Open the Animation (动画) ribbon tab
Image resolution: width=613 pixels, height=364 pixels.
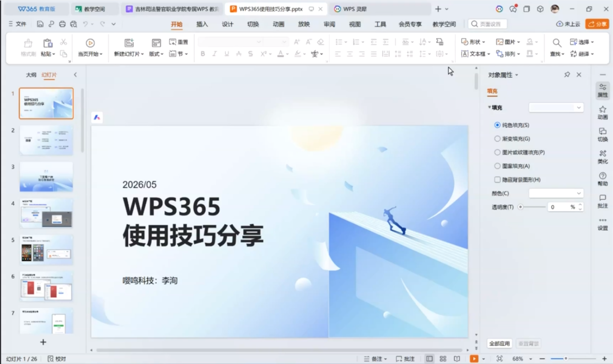tap(279, 24)
